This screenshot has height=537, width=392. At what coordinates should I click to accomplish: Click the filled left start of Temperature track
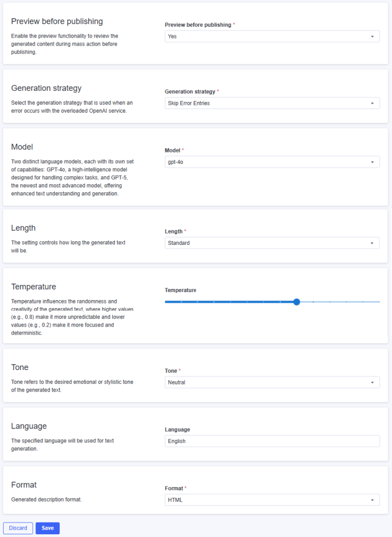click(168, 302)
